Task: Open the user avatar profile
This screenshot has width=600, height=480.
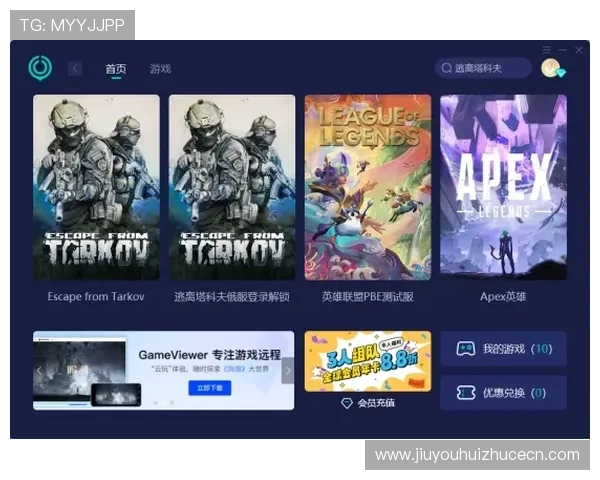Action: 551,68
